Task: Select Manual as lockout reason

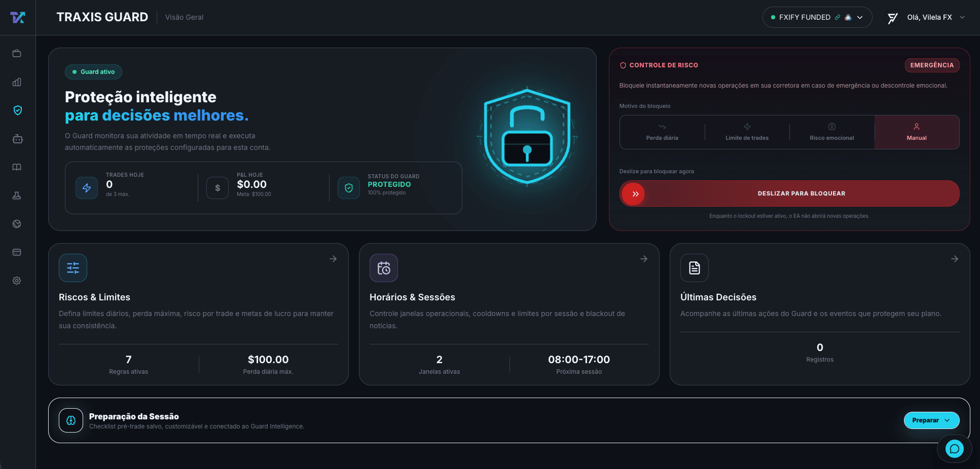Action: pos(917,132)
